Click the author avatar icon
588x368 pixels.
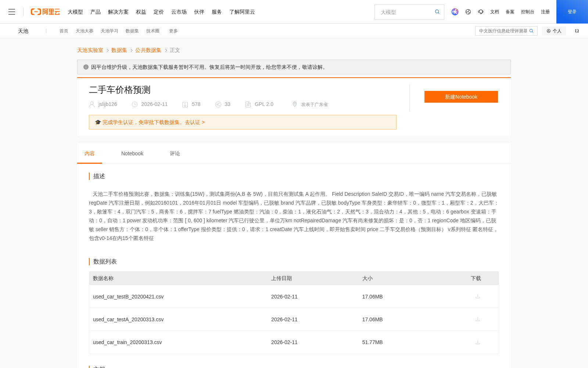click(x=92, y=105)
